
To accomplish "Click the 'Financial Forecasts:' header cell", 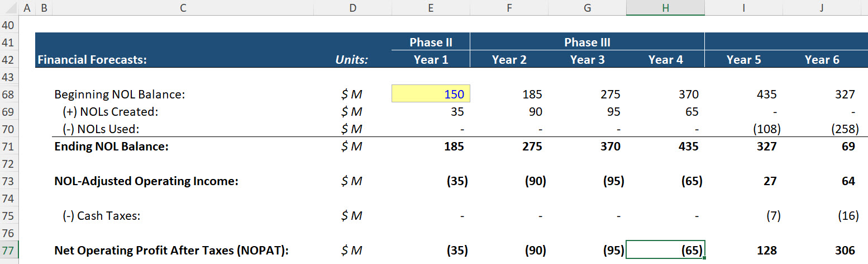I will (x=92, y=60).
